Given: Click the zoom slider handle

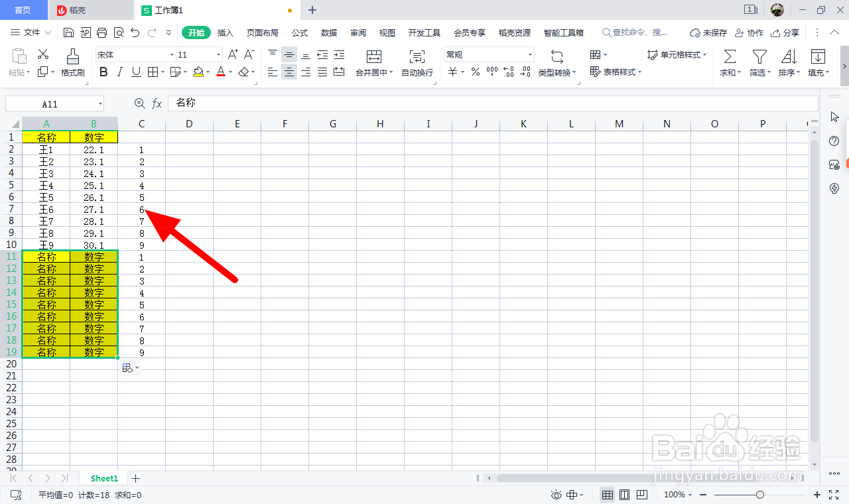Looking at the screenshot, I should click(x=760, y=495).
